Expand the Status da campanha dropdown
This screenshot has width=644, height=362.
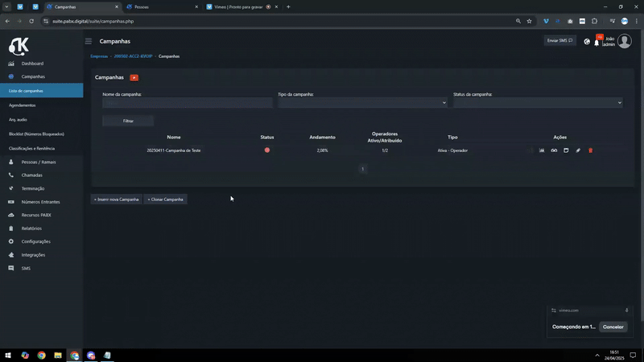(538, 103)
